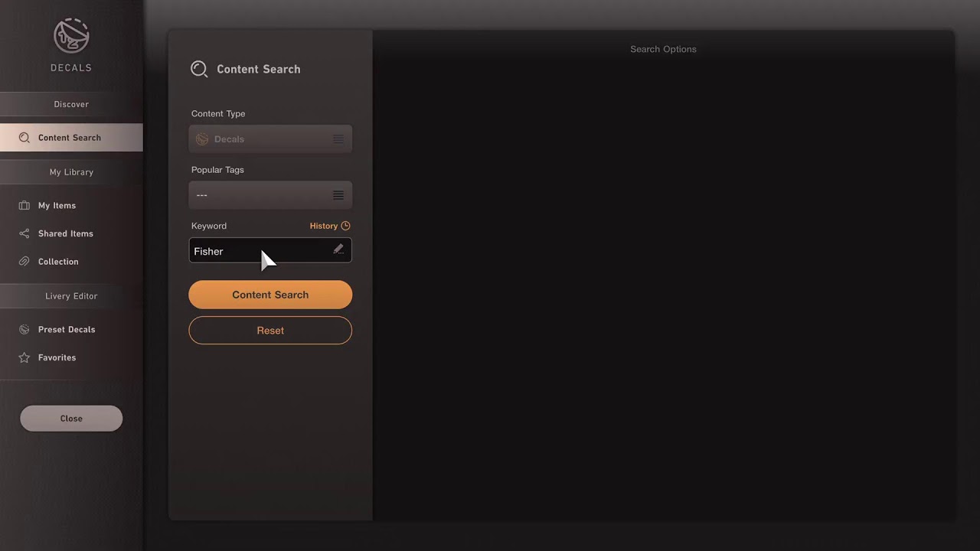Click the Discover section header
Image resolution: width=980 pixels, height=551 pixels.
(x=71, y=104)
